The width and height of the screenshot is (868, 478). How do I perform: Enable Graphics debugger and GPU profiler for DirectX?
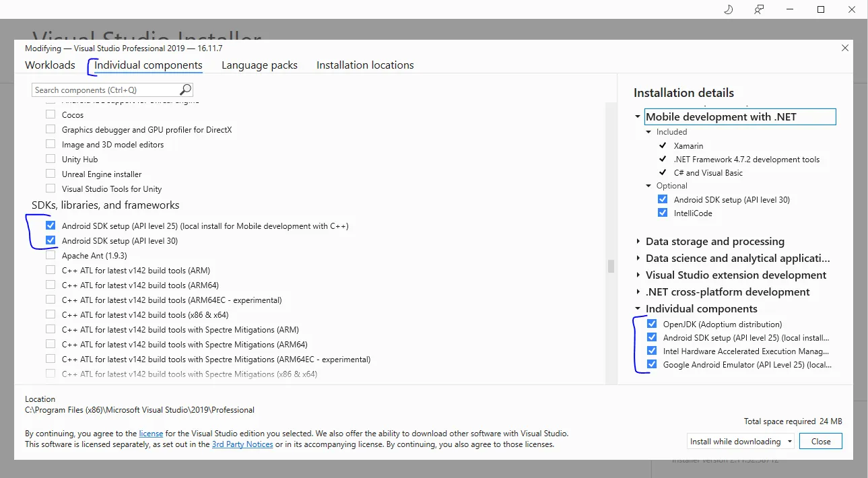coord(51,130)
